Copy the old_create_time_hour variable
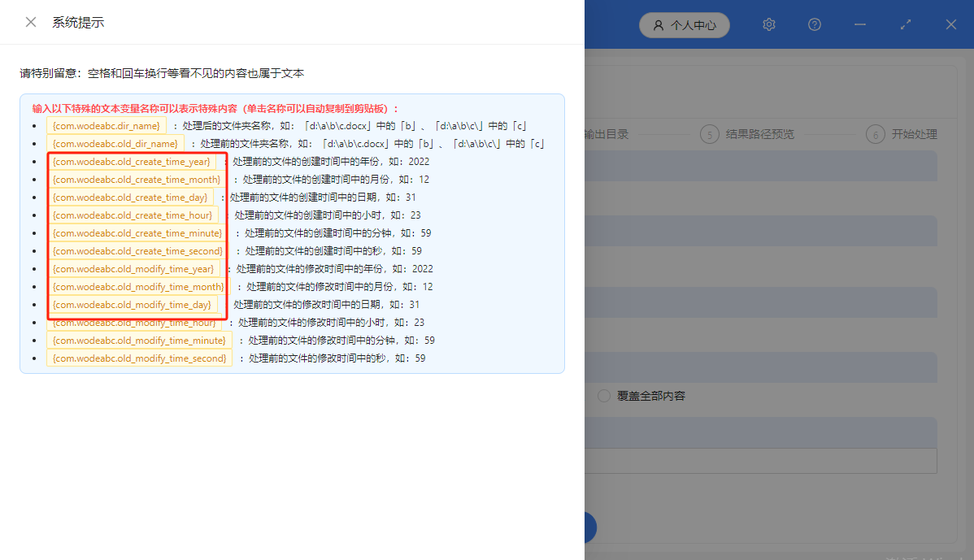974x560 pixels. point(132,215)
